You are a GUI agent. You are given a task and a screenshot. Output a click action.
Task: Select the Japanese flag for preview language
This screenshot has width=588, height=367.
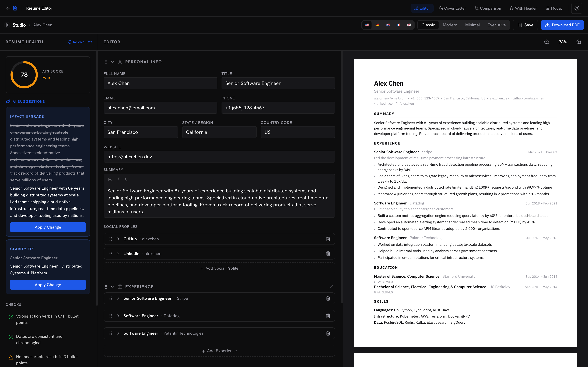(409, 25)
